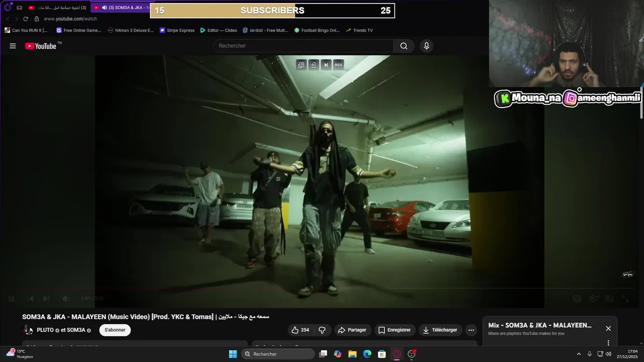Pause the music video

(x=12, y=299)
